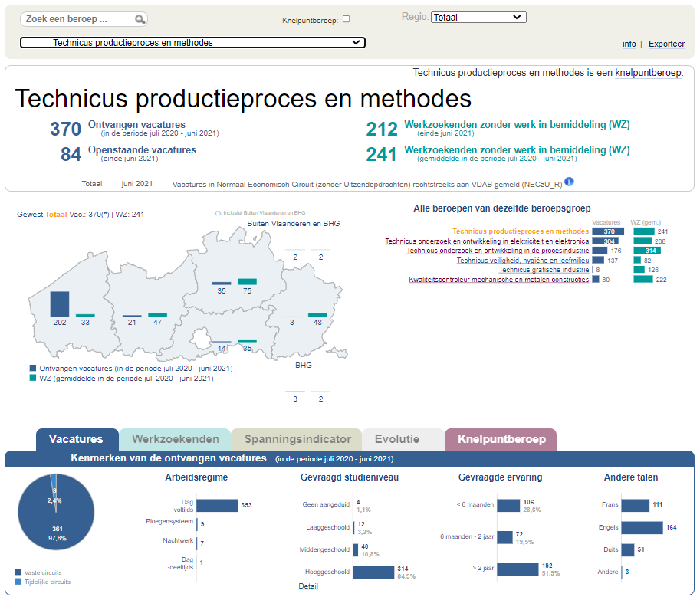Switch to the Werkzoekenden tab
Screen dimensions: 700x597
(x=175, y=439)
